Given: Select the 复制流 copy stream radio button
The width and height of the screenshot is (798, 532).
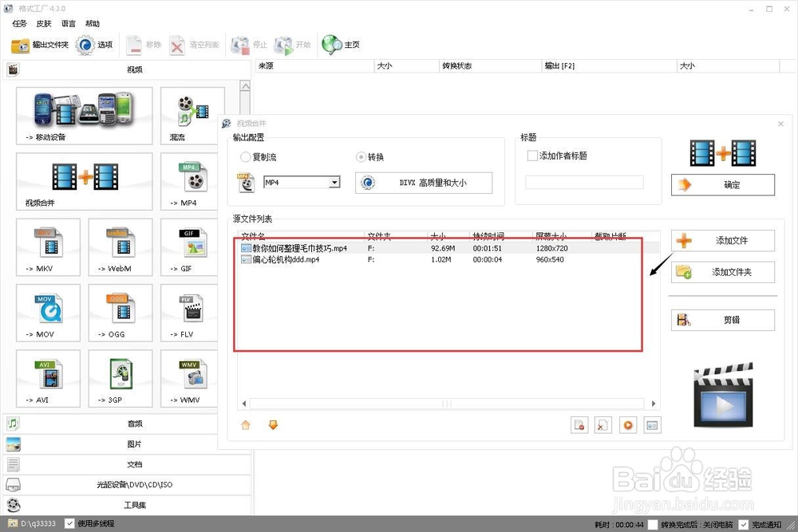Looking at the screenshot, I should [x=245, y=157].
